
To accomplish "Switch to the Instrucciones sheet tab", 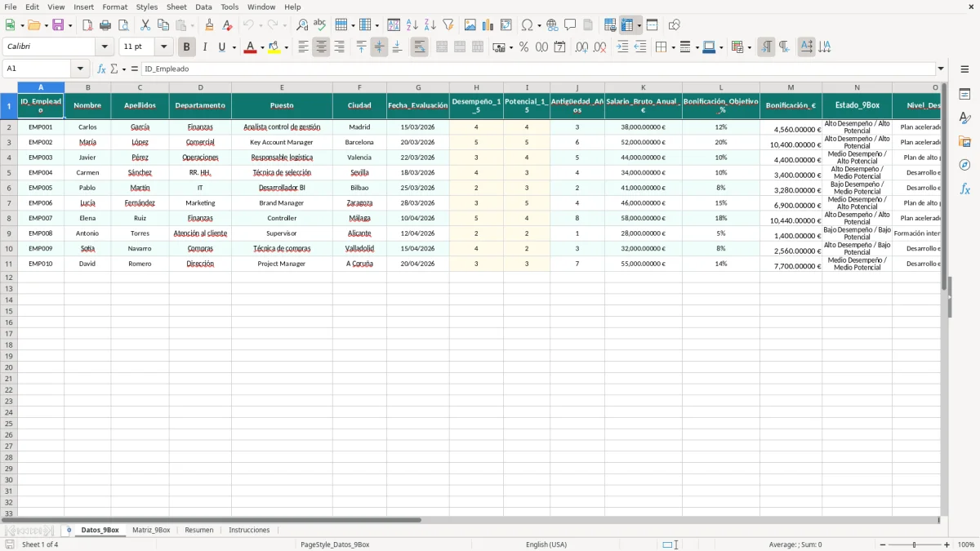I will 249,530.
